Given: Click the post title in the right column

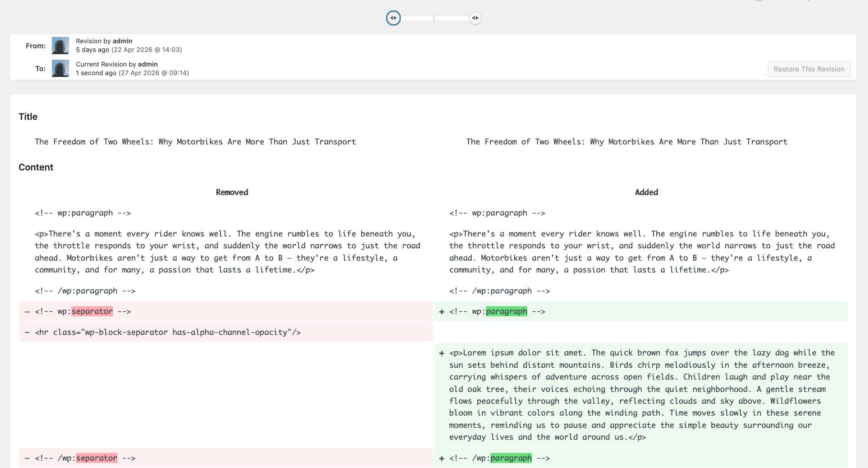Looking at the screenshot, I should 627,142.
